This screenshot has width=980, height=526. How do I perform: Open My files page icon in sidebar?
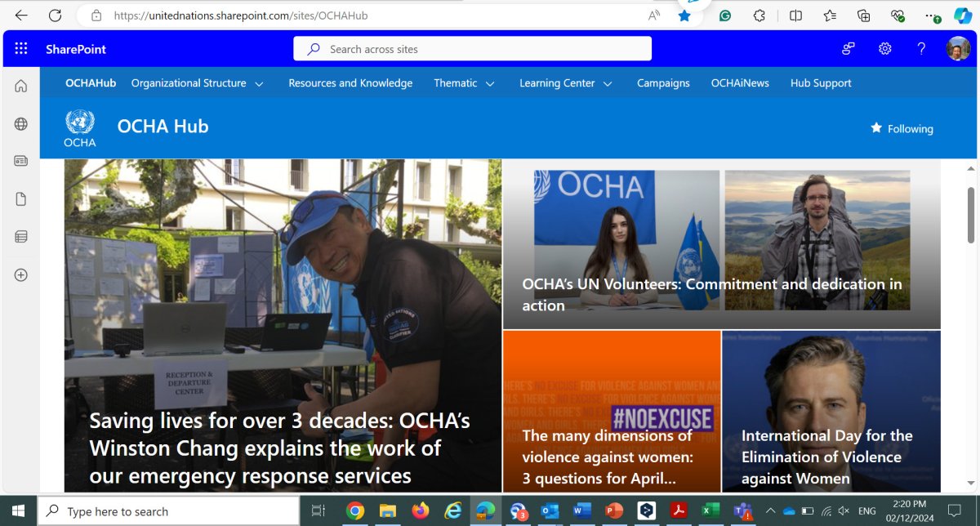click(x=21, y=199)
